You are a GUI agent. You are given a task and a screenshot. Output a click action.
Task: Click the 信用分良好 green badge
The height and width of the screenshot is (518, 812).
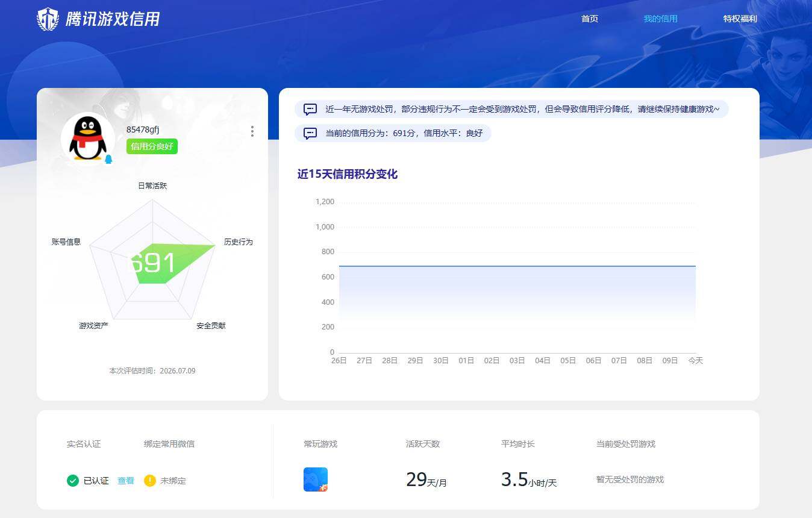pyautogui.click(x=152, y=146)
